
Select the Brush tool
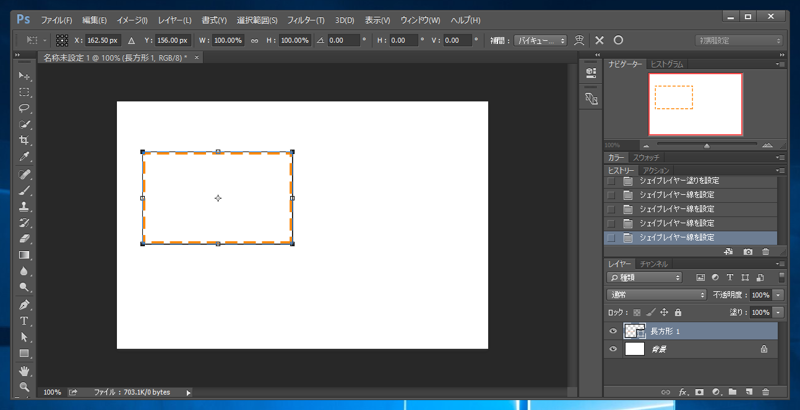pos(24,191)
